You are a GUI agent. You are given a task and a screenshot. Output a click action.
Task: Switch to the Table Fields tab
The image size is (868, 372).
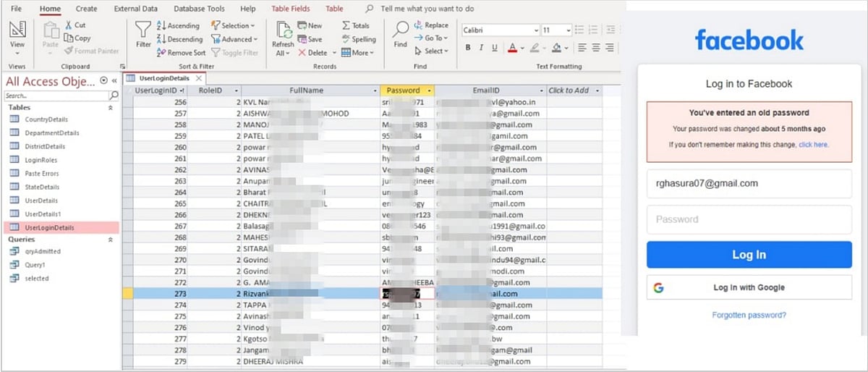point(291,9)
